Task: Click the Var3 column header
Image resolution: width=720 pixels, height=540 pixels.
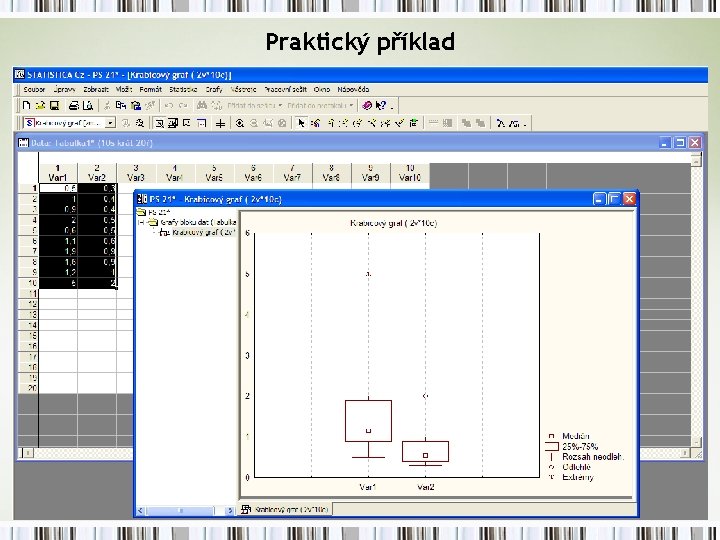Action: pos(136,173)
